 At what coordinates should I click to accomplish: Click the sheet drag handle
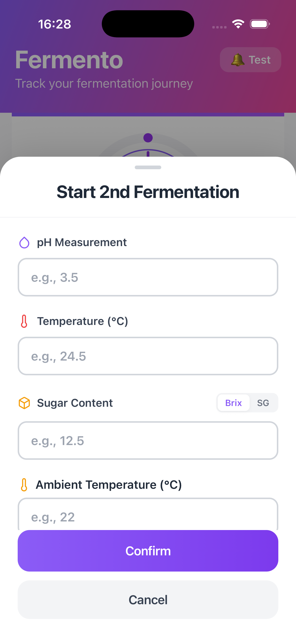(x=148, y=167)
